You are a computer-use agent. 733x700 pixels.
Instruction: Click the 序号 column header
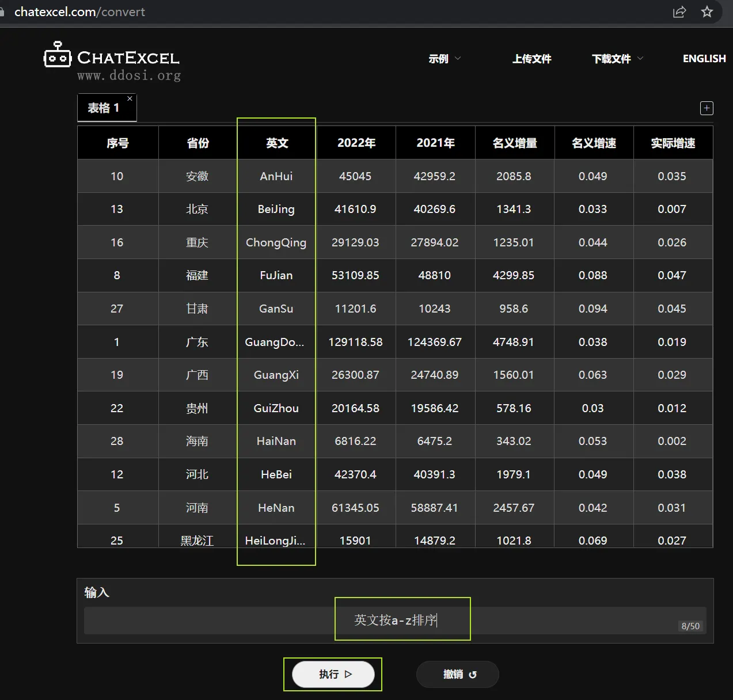point(117,143)
